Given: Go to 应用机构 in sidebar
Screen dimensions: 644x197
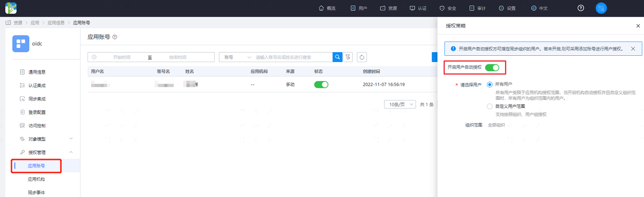Looking at the screenshot, I should click(x=36, y=179).
